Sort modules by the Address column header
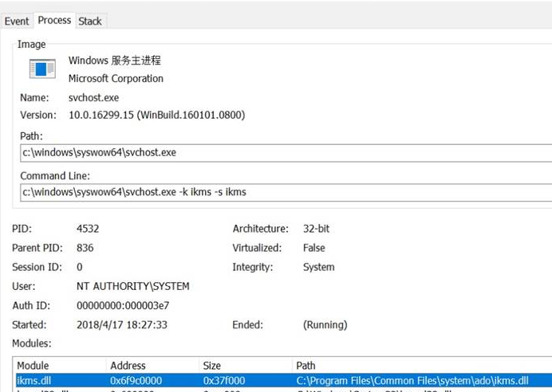Viewport: 552px width, 392px height. pos(128,366)
